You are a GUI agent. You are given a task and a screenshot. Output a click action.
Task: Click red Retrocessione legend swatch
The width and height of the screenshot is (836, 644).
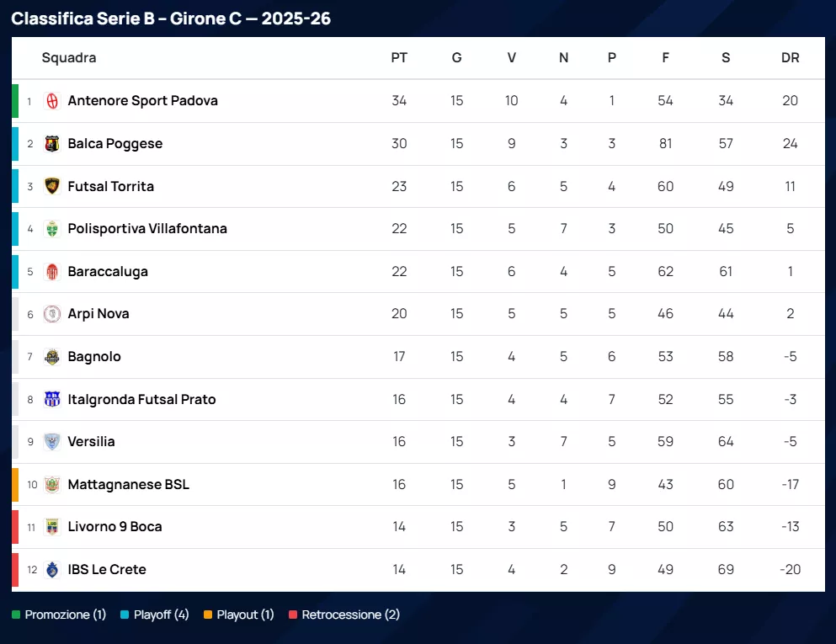293,615
